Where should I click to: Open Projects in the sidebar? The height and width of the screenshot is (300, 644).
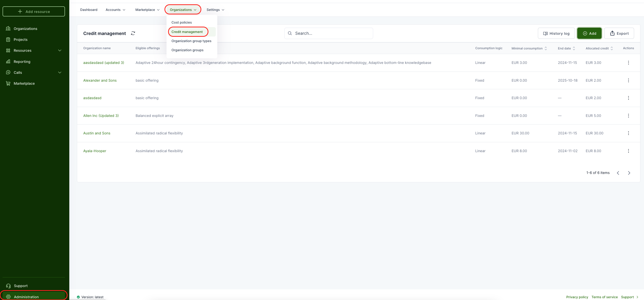point(20,40)
